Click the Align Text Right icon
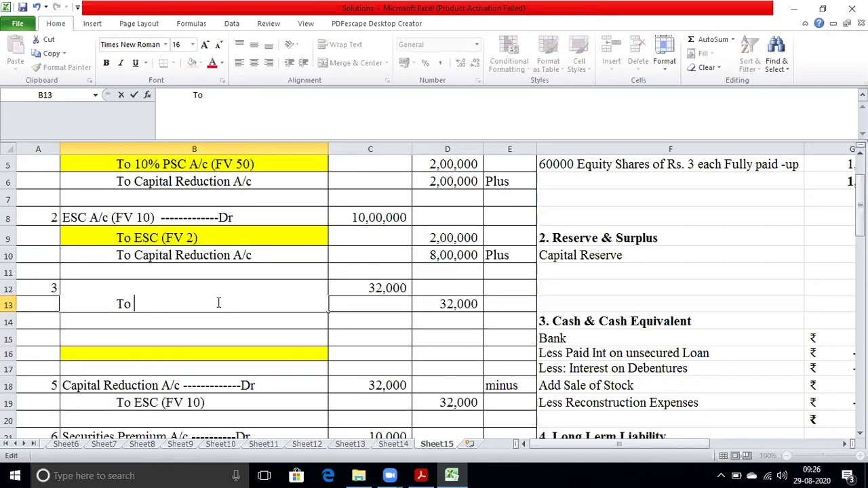This screenshot has width=868, height=488. (x=269, y=63)
